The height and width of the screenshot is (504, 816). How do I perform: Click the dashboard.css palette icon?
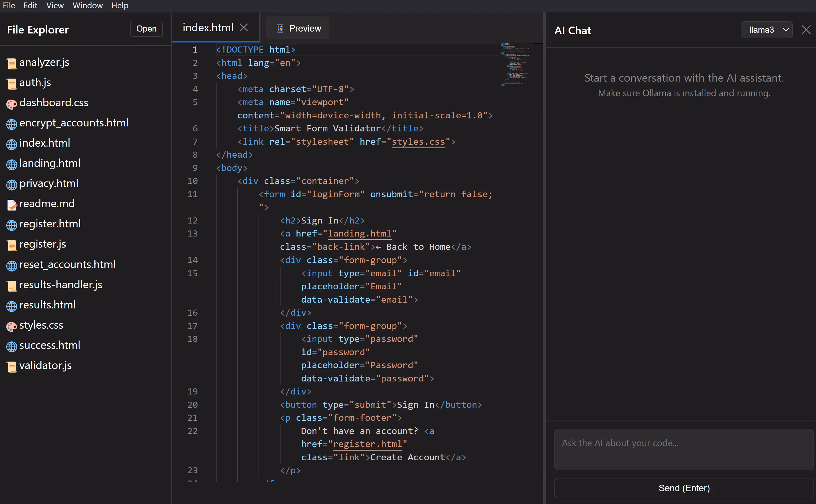pos(12,104)
